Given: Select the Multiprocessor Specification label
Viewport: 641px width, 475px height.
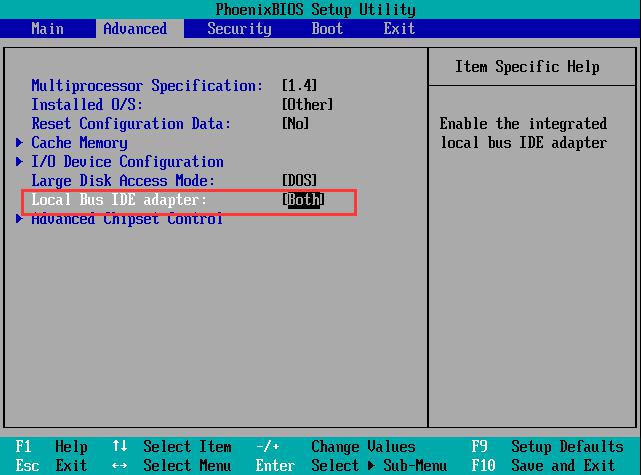Looking at the screenshot, I should [x=147, y=85].
